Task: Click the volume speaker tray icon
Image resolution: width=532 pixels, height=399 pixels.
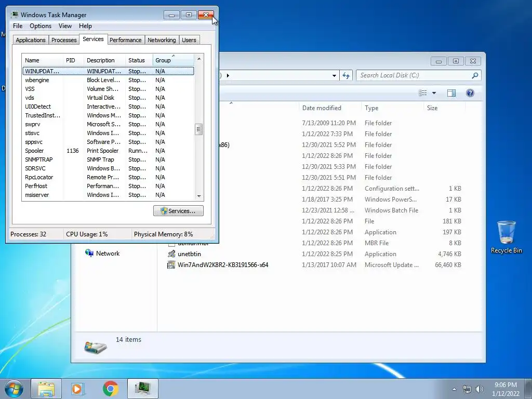Action: [x=479, y=389]
